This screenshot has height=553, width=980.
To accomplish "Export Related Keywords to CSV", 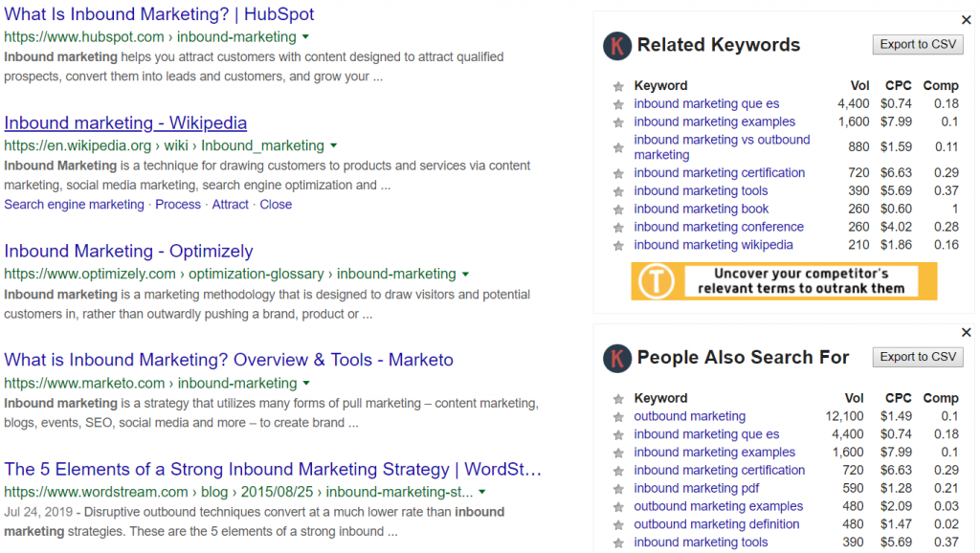I will coord(918,44).
